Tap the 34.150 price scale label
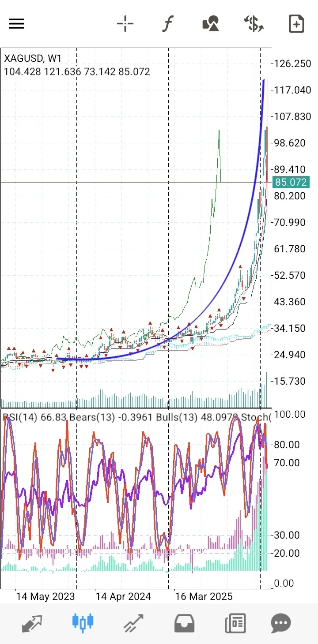Screen dimensions: 318x644 click(290, 328)
